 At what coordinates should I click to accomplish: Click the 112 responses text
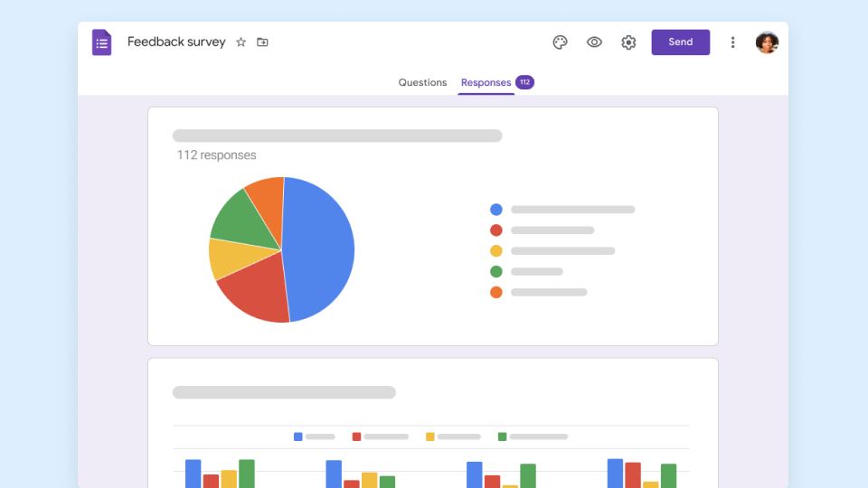click(216, 155)
